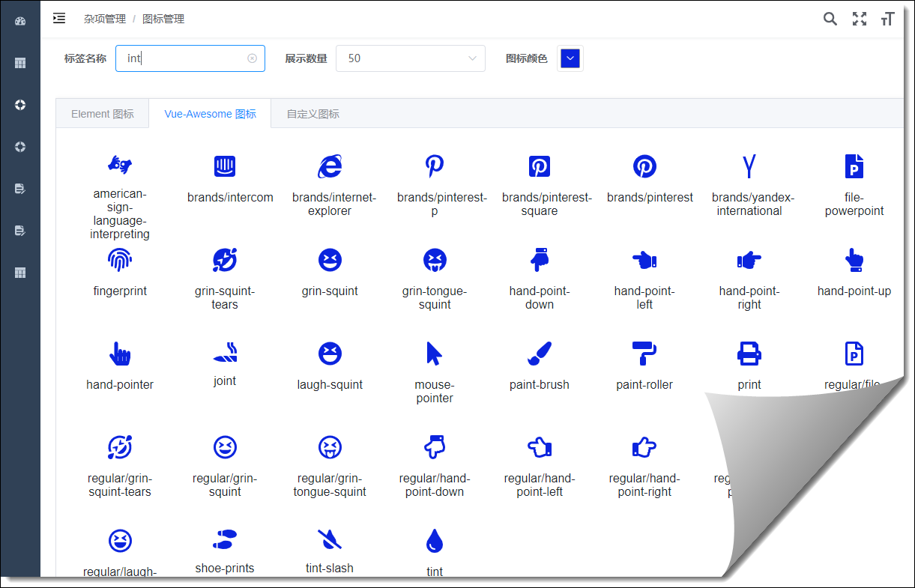The width and height of the screenshot is (915, 588).
Task: Select the print icon
Action: click(749, 354)
